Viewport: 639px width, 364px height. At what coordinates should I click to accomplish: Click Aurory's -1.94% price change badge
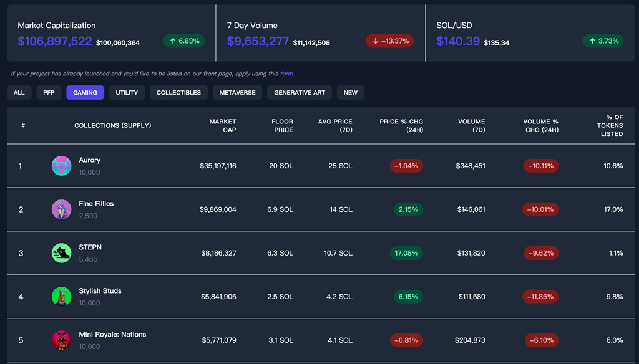pyautogui.click(x=406, y=166)
